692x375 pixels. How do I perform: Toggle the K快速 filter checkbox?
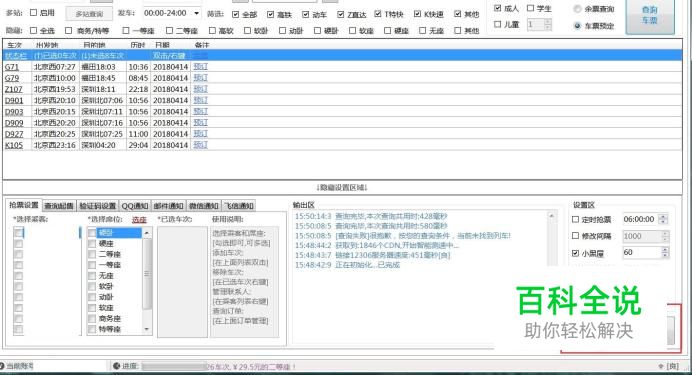(x=417, y=14)
